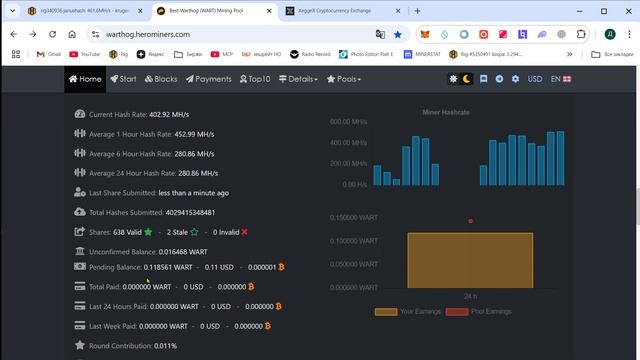
Task: Open the red circle extension icon
Action: (x=483, y=34)
